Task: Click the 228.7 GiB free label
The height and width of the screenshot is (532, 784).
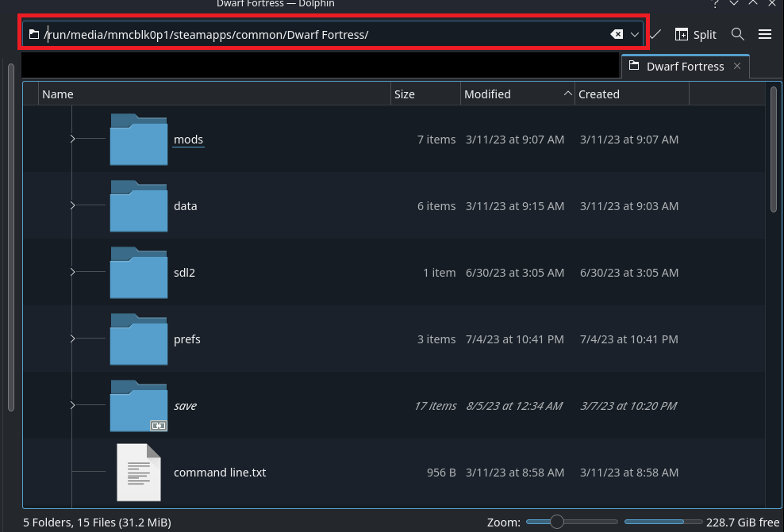Action: click(743, 522)
